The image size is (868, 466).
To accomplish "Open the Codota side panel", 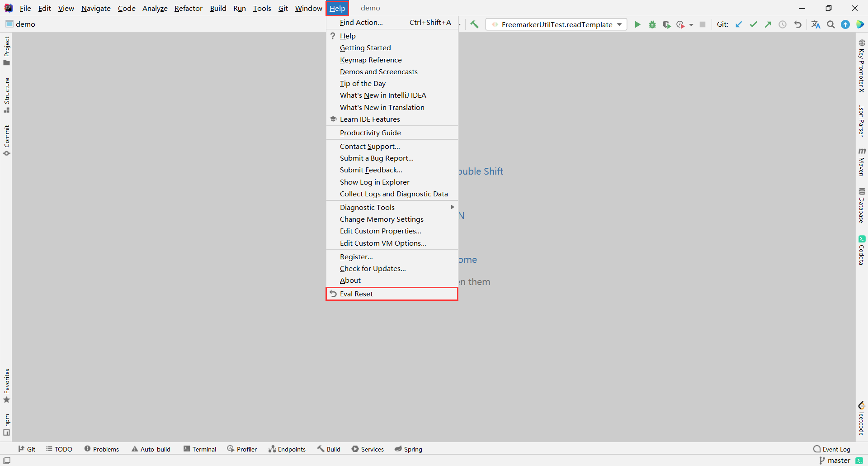I will point(862,250).
